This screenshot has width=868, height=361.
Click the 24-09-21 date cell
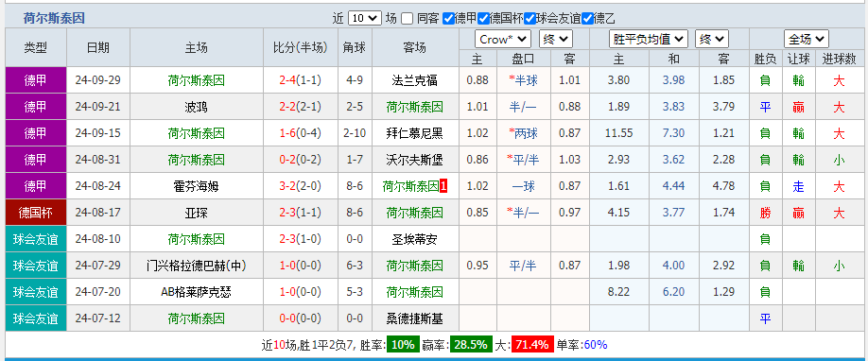point(98,107)
